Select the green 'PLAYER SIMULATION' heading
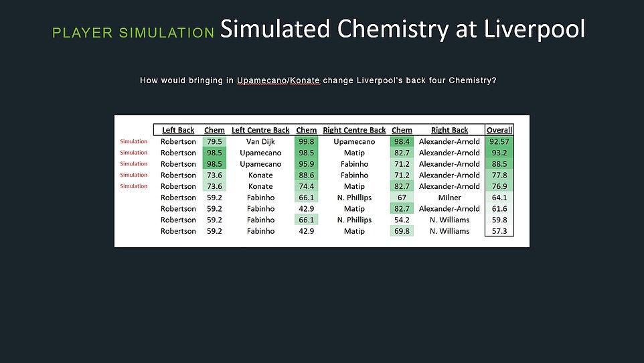644x363 pixels. click(x=133, y=33)
